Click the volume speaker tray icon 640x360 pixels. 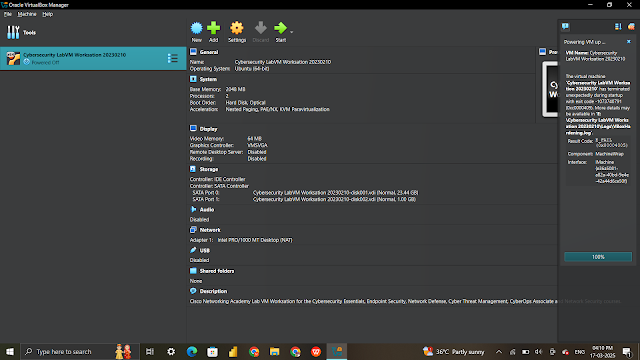(538, 352)
